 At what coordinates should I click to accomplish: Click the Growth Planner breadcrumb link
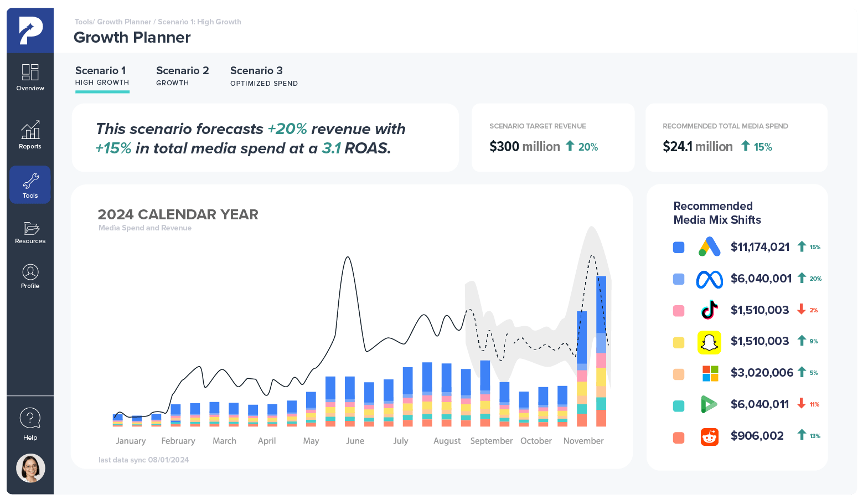click(x=124, y=22)
